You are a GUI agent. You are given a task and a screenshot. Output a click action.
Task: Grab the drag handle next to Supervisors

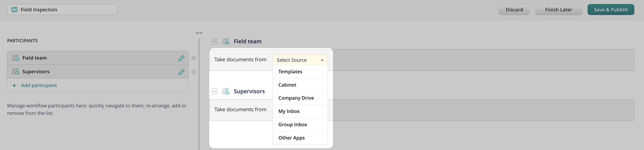pyautogui.click(x=193, y=72)
